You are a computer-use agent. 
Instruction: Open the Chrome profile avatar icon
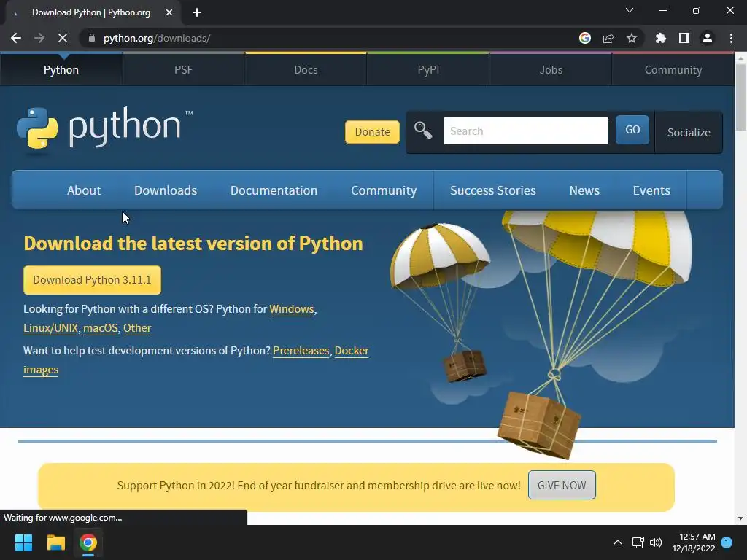click(x=708, y=38)
